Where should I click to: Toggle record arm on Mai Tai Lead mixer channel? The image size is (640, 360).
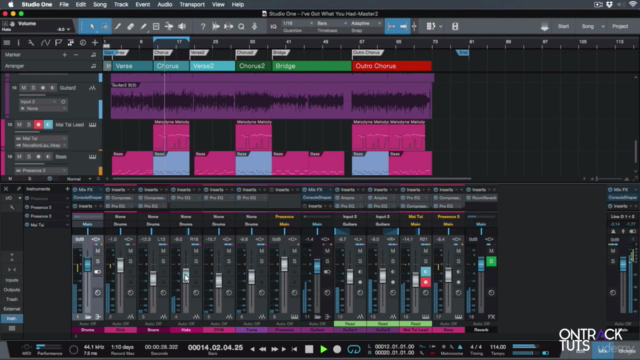[x=426, y=282]
